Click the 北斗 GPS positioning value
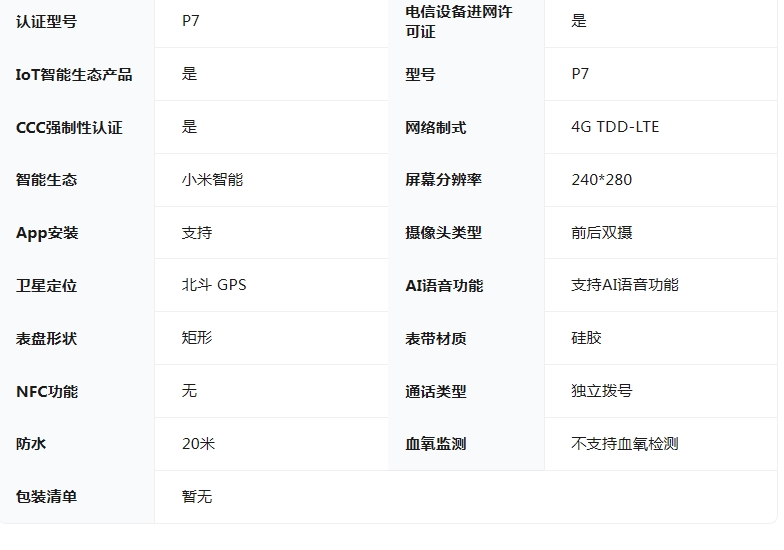The image size is (784, 550). pos(214,285)
